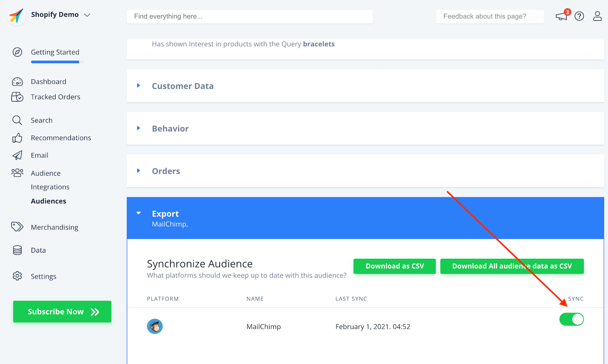
Task: Go to Integrations under Audience
Action: tap(50, 187)
